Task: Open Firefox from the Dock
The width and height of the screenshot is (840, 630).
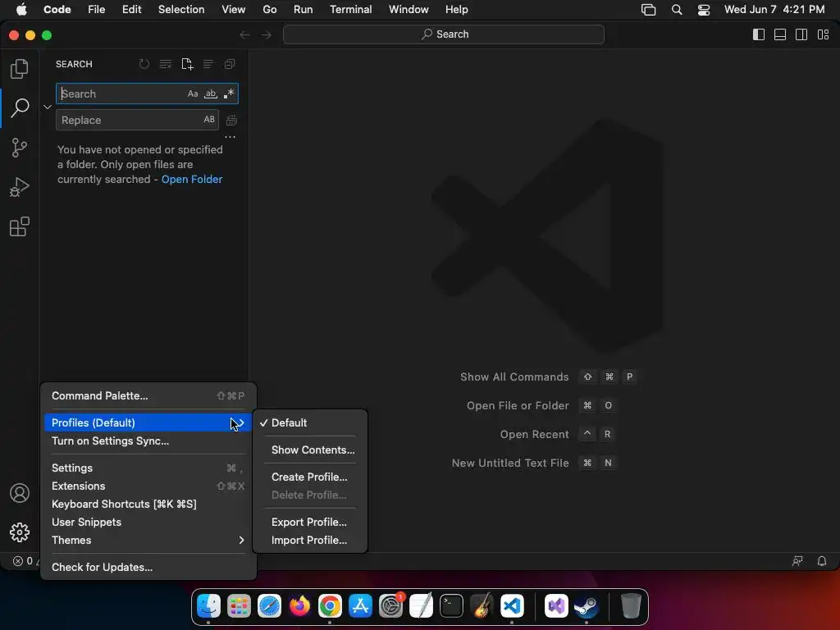Action: (x=299, y=606)
